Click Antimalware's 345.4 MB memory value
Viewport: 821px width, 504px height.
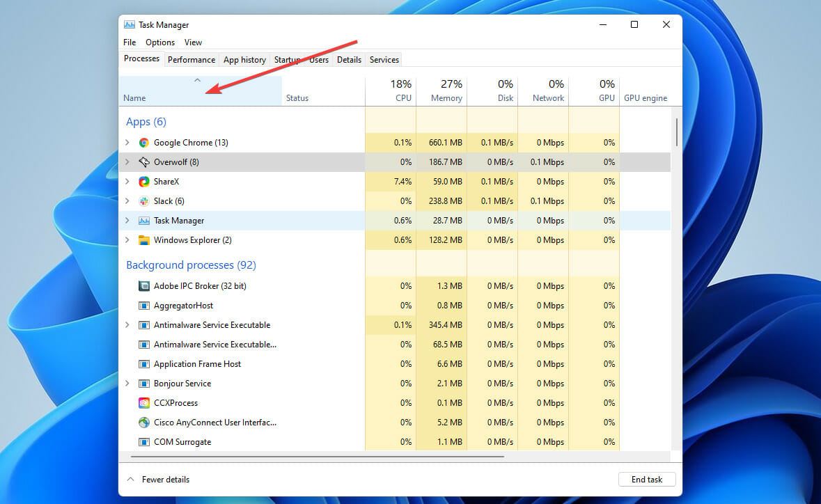pos(446,325)
